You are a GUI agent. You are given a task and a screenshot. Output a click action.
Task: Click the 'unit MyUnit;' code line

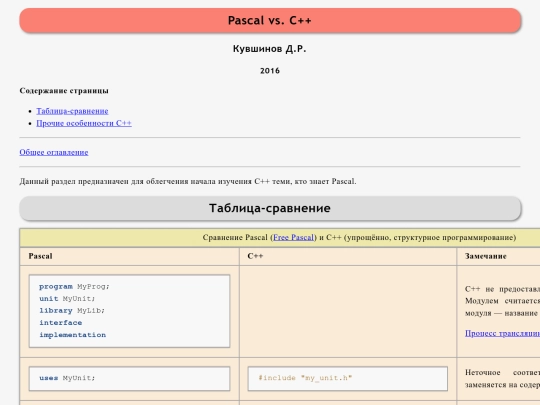67,299
